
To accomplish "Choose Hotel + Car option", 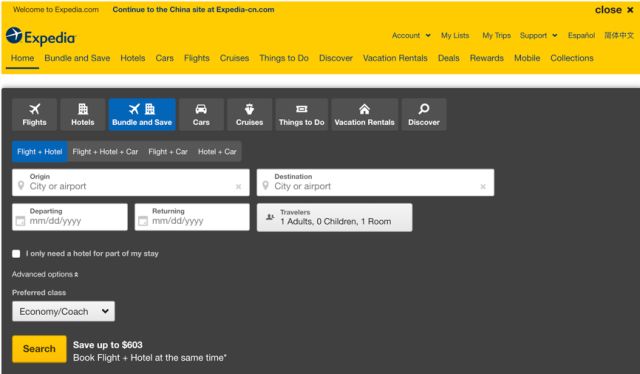I will (x=217, y=151).
